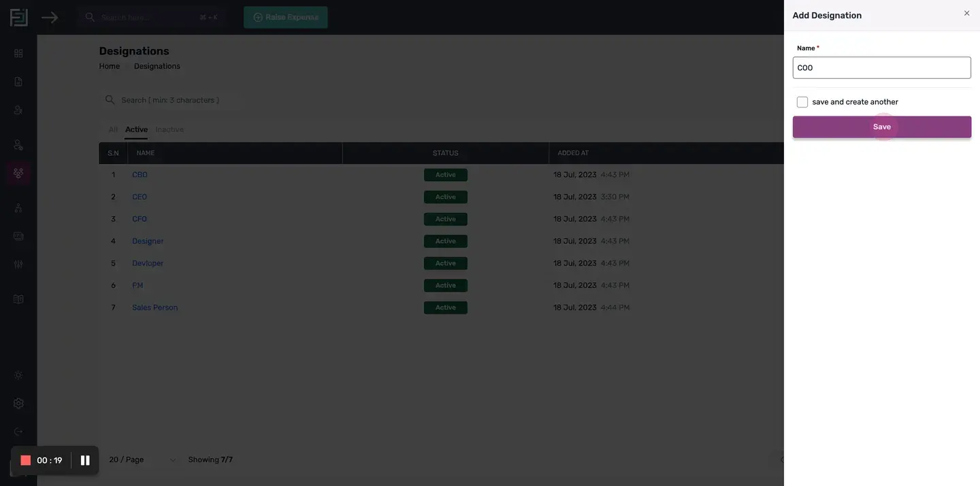This screenshot has width=980, height=486.
Task: Open the card/wallet icon in the sidebar
Action: [18, 236]
